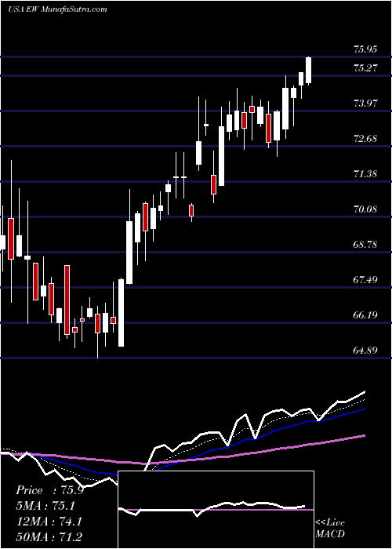This screenshot has width=392, height=549.
Task: Click the Price : 75.9 readout
Action: click(49, 490)
